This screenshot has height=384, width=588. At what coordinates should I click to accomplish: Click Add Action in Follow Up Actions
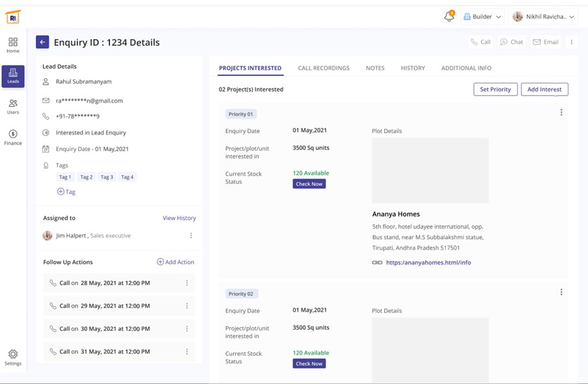[175, 262]
